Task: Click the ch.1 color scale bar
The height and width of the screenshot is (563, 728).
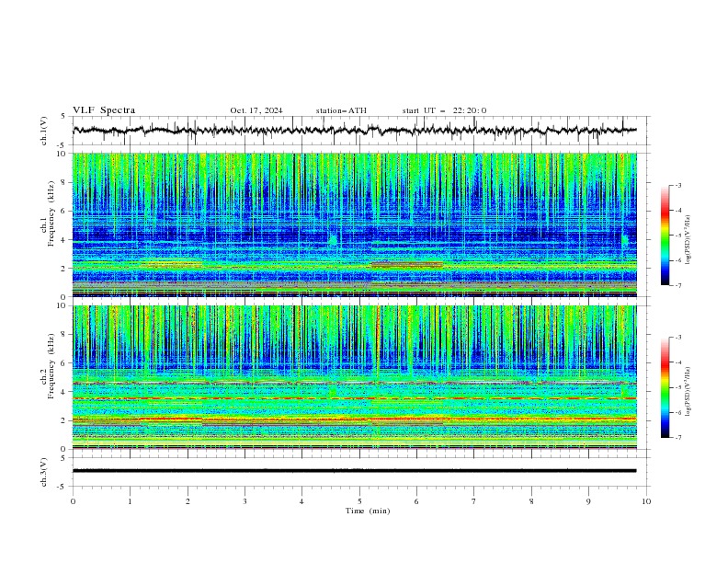Action: (x=665, y=236)
